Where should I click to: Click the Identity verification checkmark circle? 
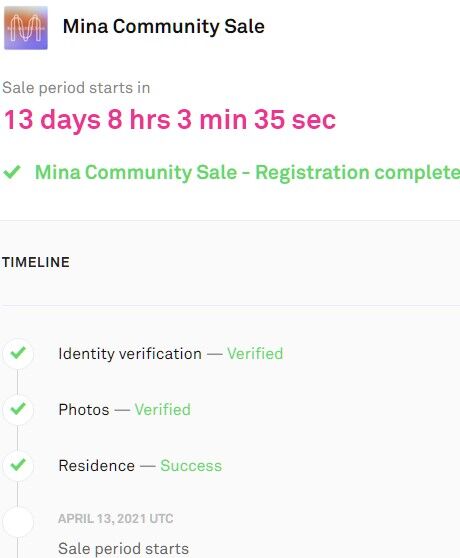18,353
